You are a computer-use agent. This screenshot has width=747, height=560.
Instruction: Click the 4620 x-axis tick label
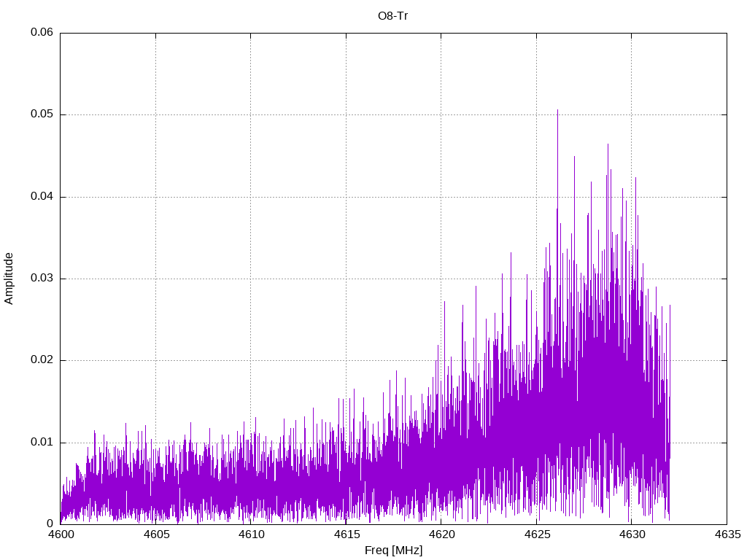[x=441, y=534]
